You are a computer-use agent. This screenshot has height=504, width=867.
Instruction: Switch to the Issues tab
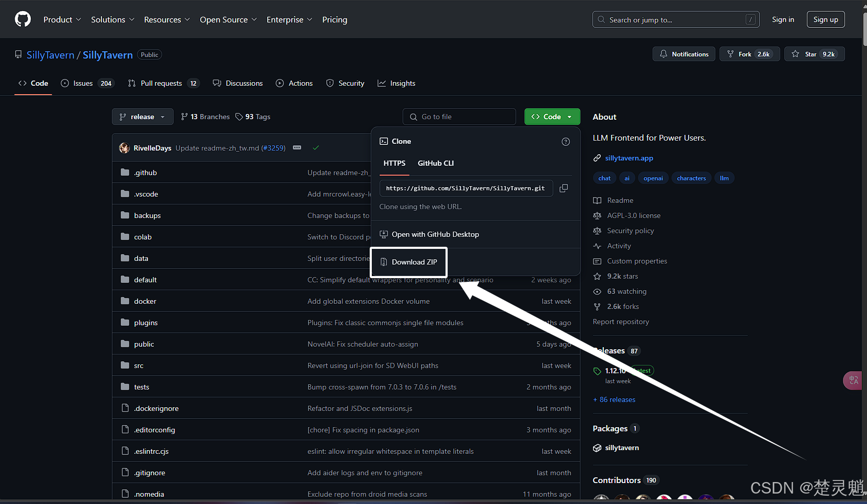tap(87, 83)
